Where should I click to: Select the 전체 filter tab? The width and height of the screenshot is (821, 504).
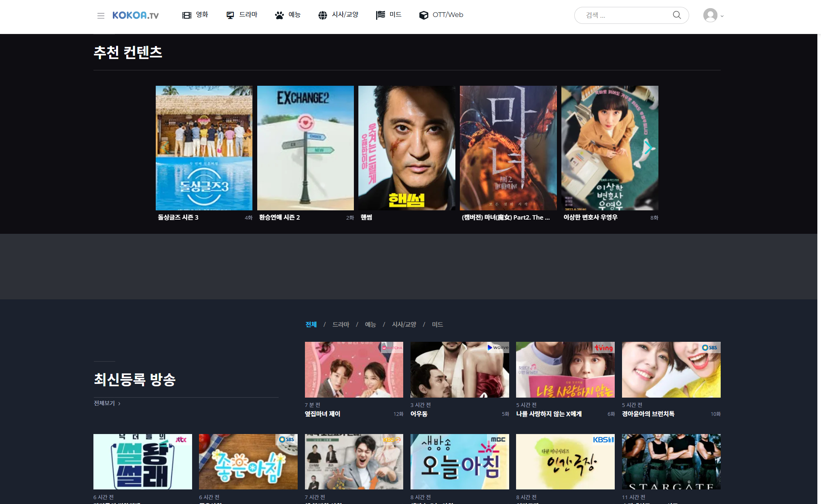coord(311,324)
